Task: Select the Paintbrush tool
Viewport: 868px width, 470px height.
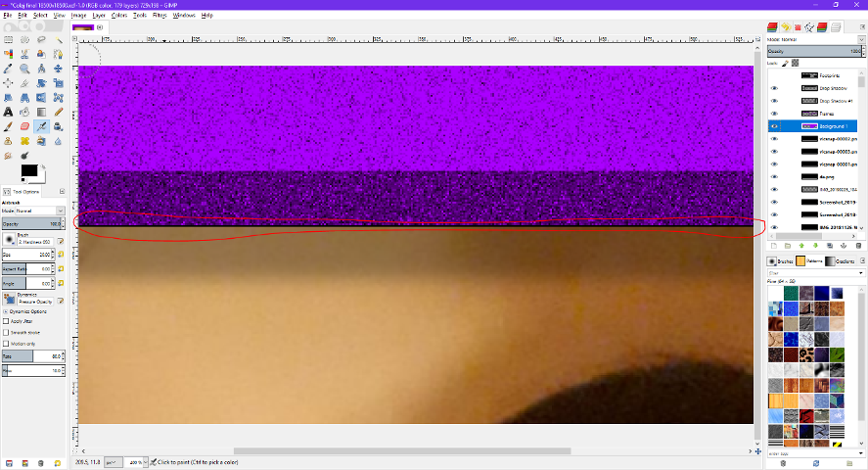Action: tap(8, 126)
